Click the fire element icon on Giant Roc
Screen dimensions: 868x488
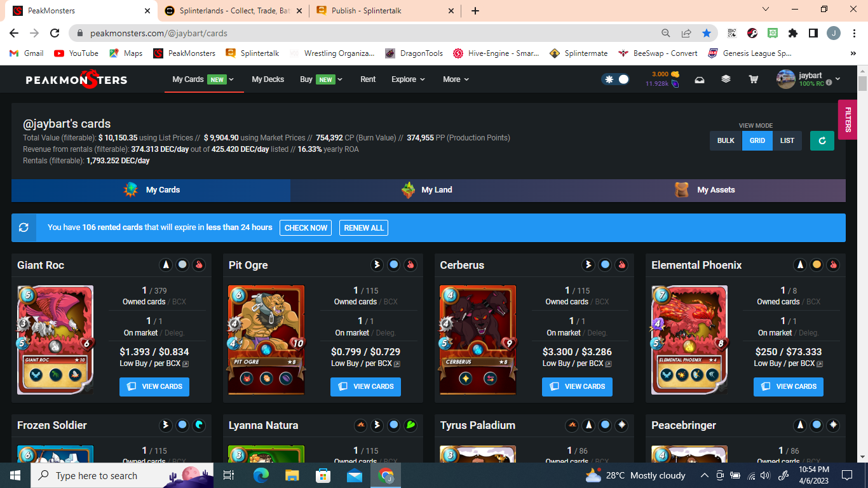[199, 265]
